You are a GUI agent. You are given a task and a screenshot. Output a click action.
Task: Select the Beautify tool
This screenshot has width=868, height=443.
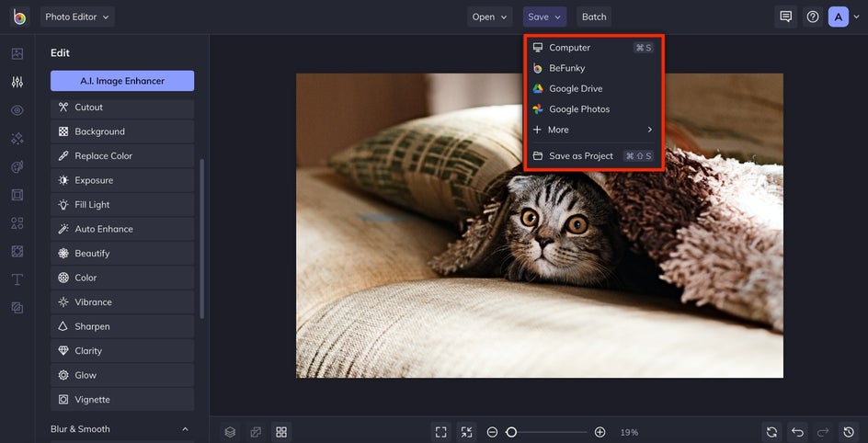tap(122, 254)
